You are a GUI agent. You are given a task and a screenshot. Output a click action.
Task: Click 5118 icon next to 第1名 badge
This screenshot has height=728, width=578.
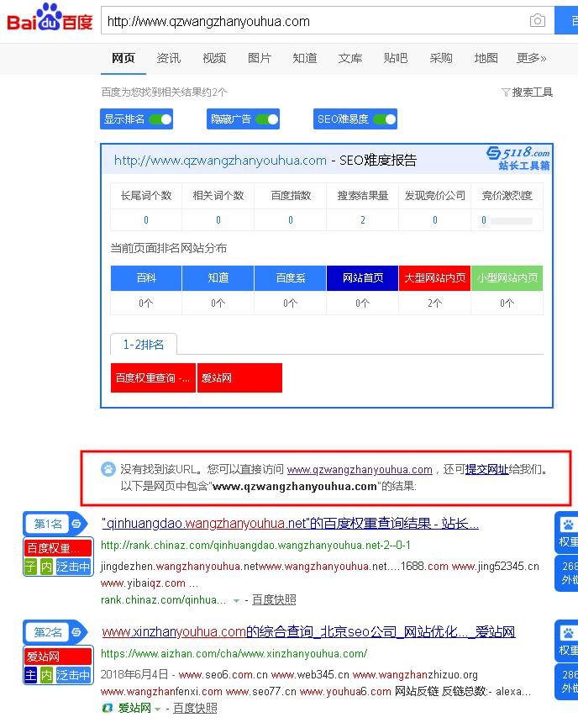[76, 524]
